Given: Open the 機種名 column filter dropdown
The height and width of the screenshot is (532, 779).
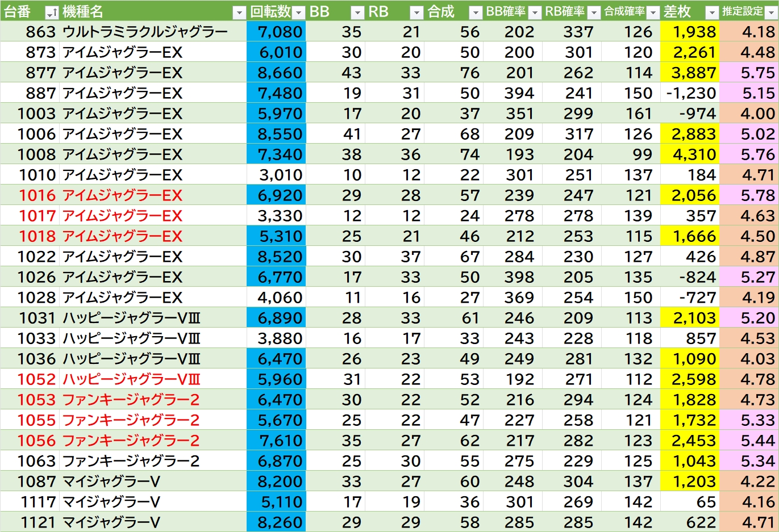Looking at the screenshot, I should click(x=240, y=12).
